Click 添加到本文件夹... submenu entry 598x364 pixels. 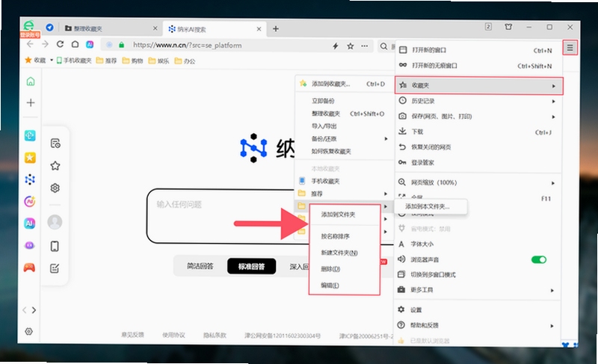pos(431,206)
